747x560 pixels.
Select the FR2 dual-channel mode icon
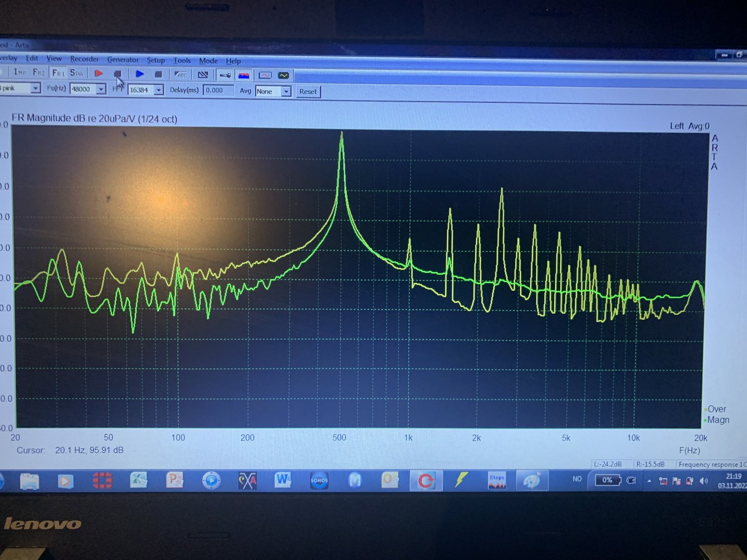39,72
